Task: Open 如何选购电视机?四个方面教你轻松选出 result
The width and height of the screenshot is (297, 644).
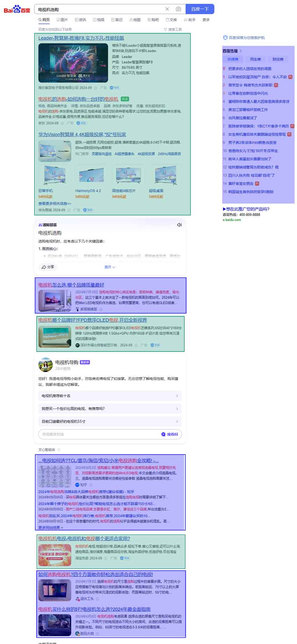Action: pos(95,574)
